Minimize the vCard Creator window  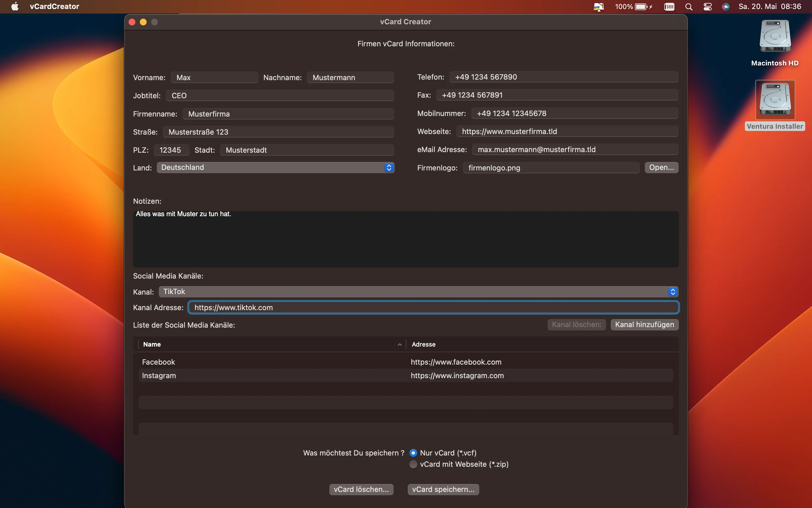coord(143,22)
